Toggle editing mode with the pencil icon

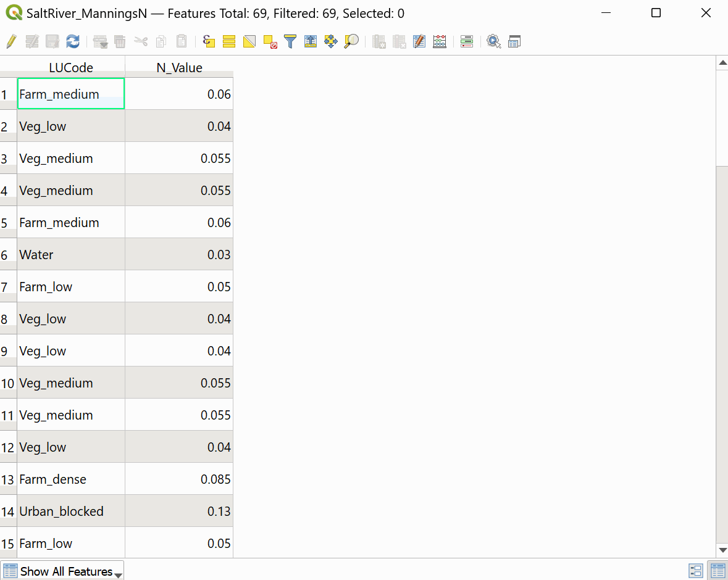pyautogui.click(x=10, y=41)
